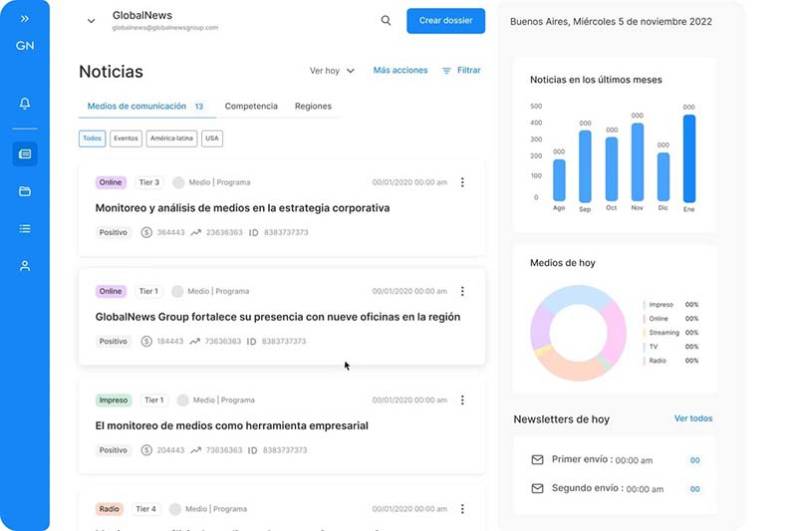Switch to Medios de comunicación tab
This screenshot has width=797, height=531.
click(145, 106)
